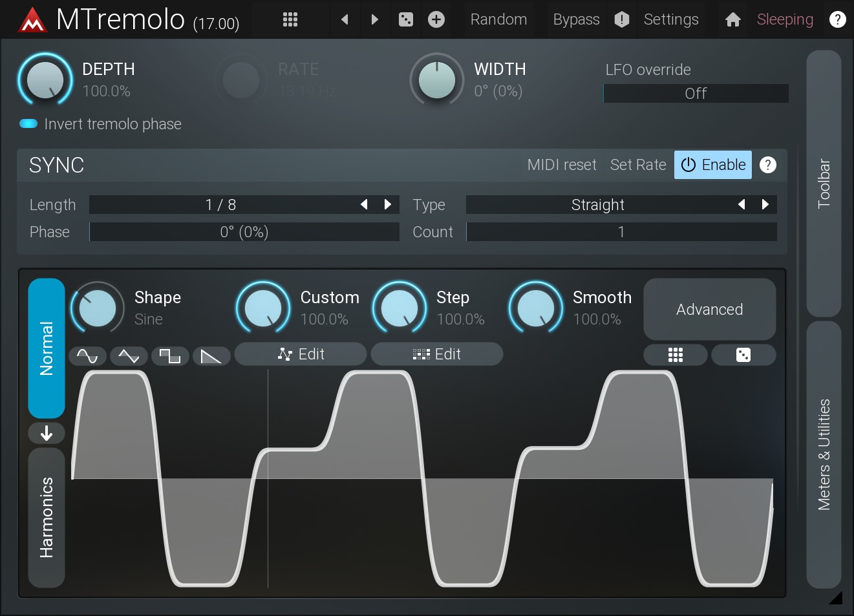This screenshot has width=854, height=616.
Task: Open the SYNC section help icon
Action: coord(767,165)
